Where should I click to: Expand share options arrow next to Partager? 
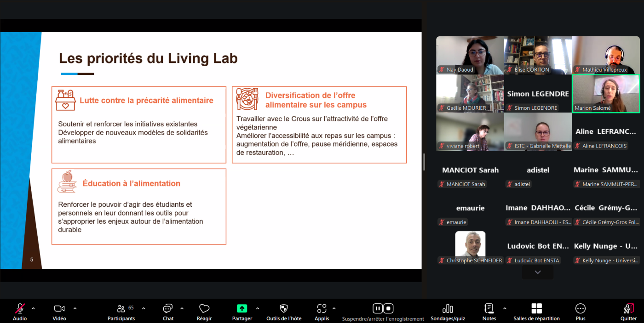pos(258,308)
